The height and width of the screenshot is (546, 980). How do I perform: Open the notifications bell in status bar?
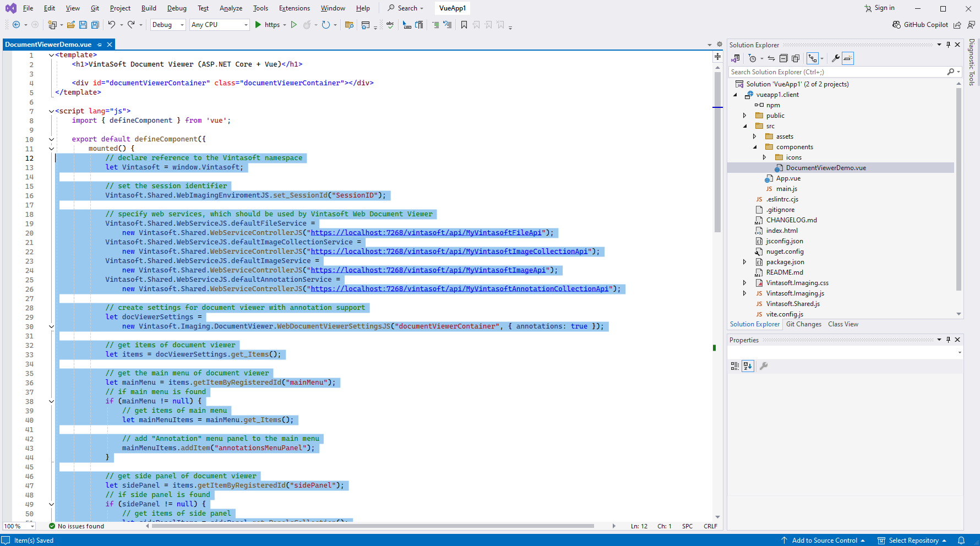961,540
